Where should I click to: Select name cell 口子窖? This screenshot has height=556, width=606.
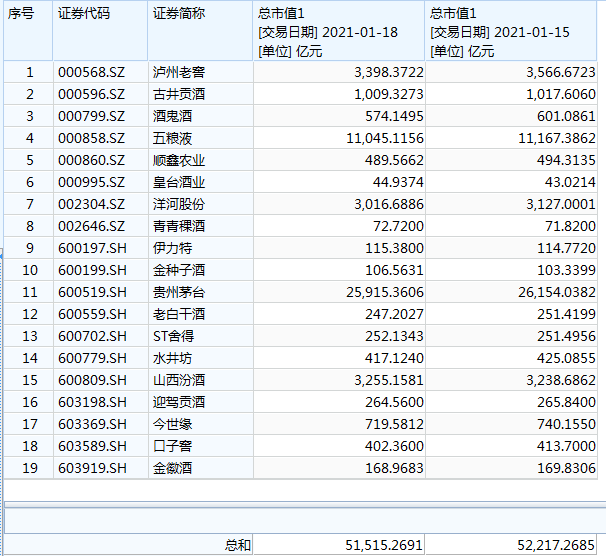click(x=201, y=447)
